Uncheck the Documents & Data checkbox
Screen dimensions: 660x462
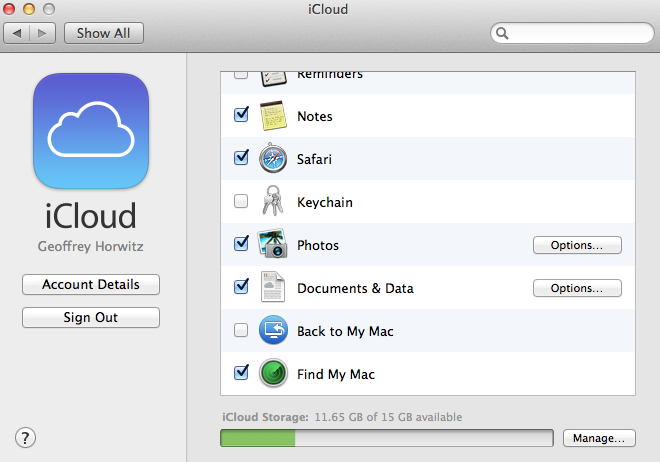click(241, 287)
